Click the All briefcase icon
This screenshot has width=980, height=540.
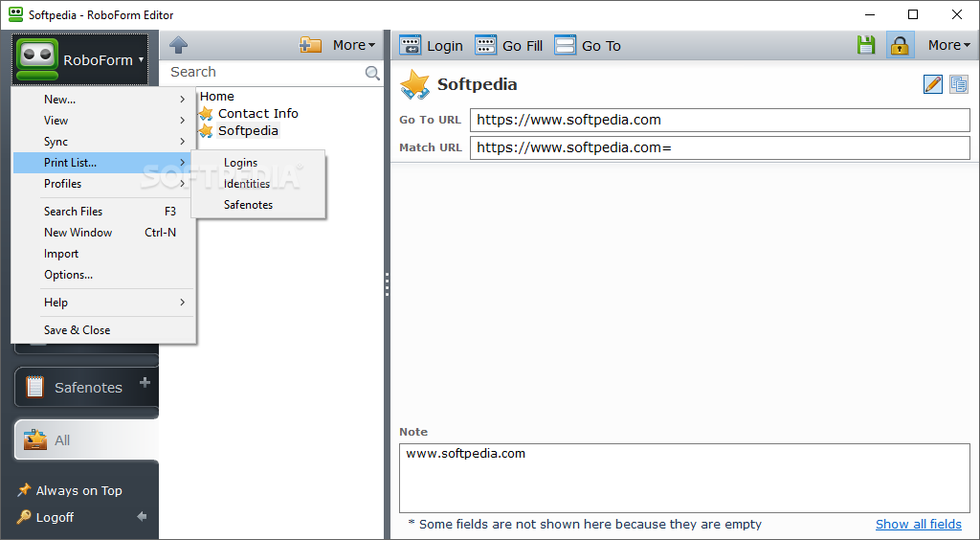pos(35,440)
